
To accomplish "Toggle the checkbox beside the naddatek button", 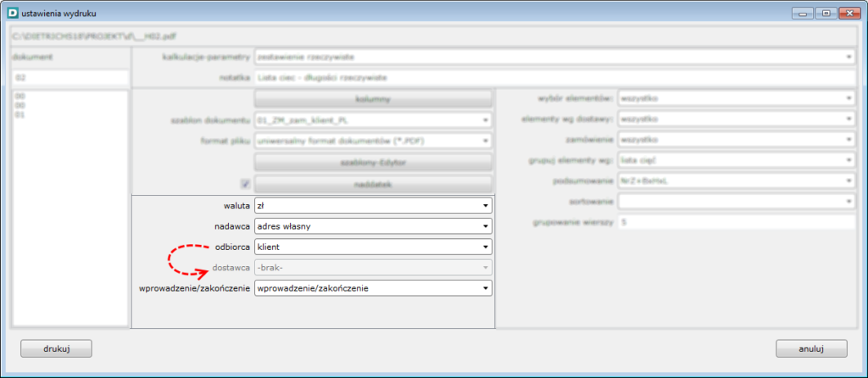I will 245,184.
